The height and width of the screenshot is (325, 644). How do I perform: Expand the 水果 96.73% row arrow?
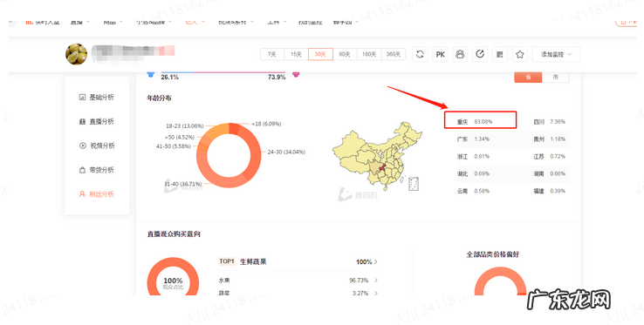click(376, 281)
